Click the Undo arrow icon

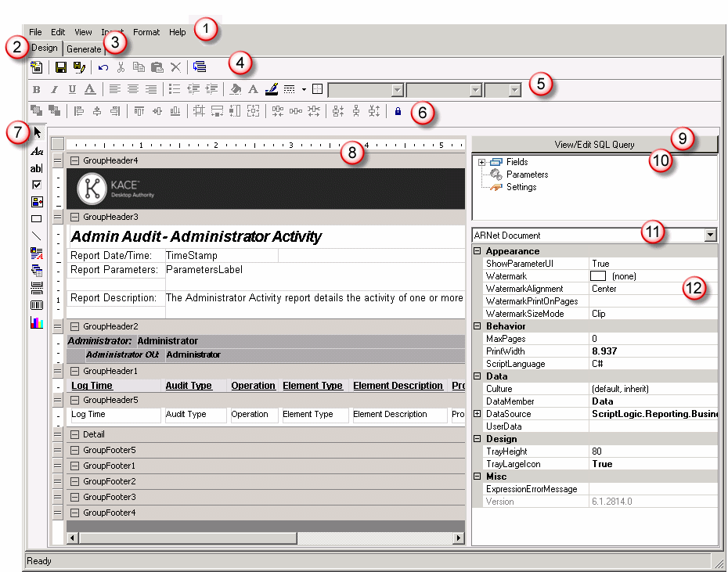tap(103, 67)
